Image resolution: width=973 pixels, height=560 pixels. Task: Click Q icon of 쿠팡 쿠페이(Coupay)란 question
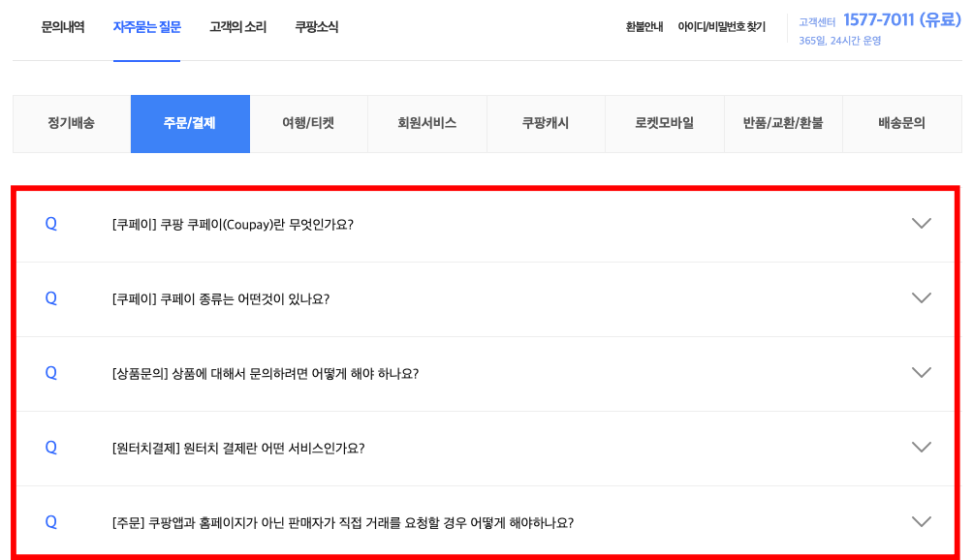click(x=51, y=224)
